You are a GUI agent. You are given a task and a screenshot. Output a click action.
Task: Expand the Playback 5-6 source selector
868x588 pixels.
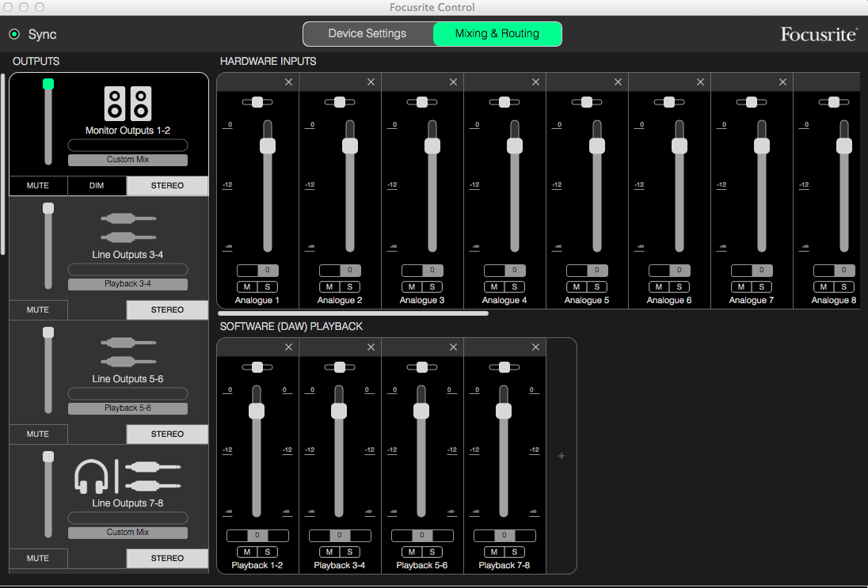click(x=128, y=408)
